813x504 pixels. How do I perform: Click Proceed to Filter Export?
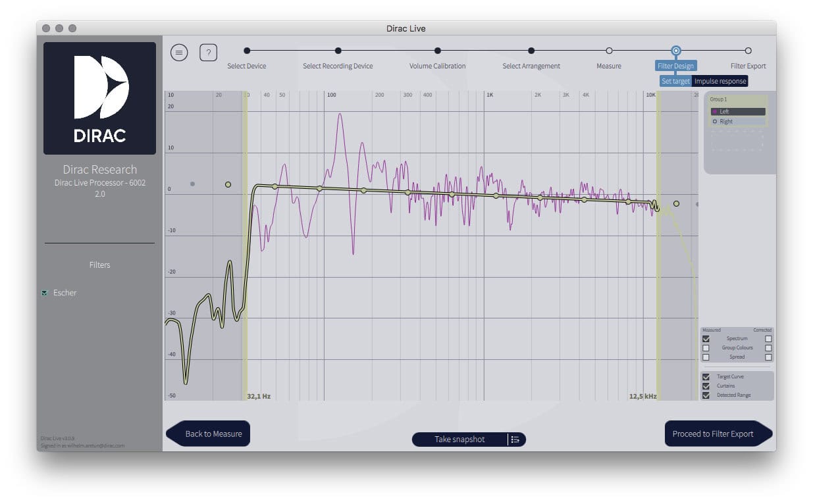[x=718, y=434]
